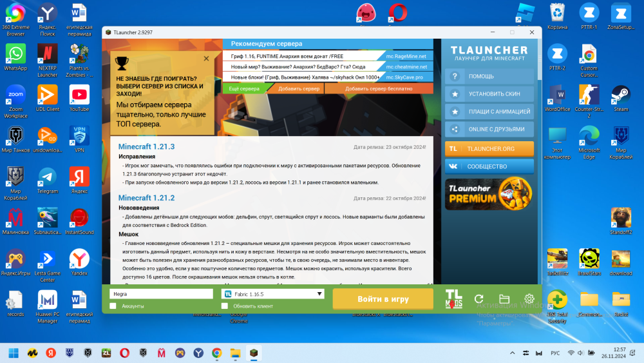Click the Windows Start button

(14, 353)
